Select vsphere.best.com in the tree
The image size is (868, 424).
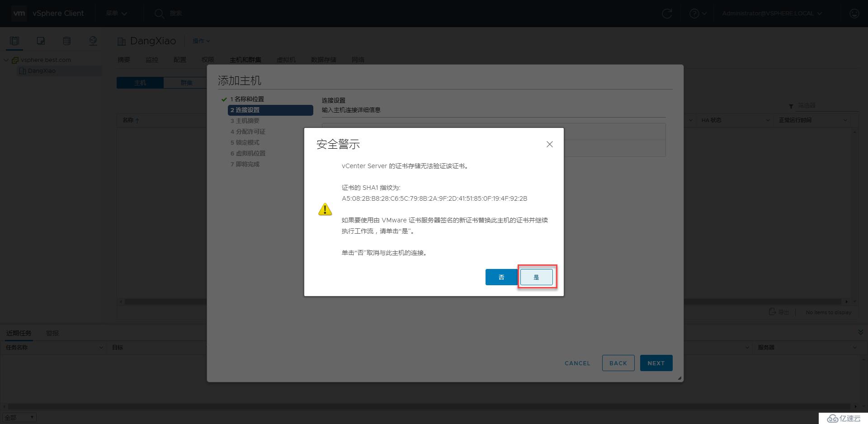coord(46,60)
